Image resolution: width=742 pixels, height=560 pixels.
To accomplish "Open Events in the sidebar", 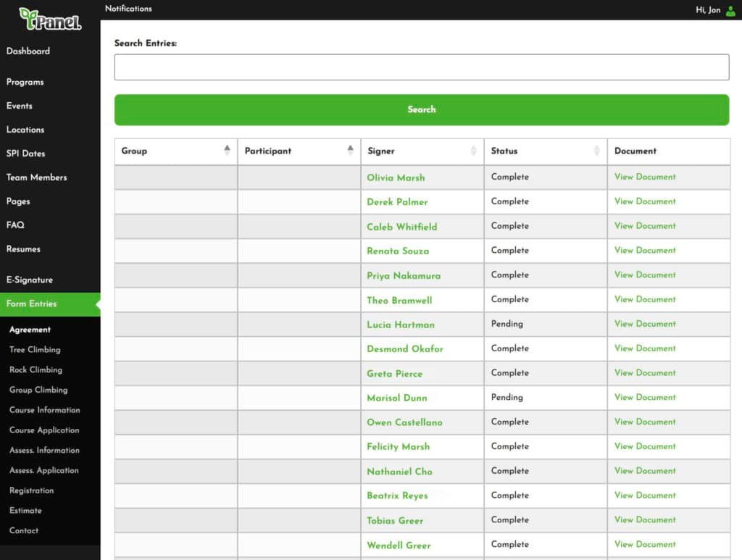I will (20, 106).
